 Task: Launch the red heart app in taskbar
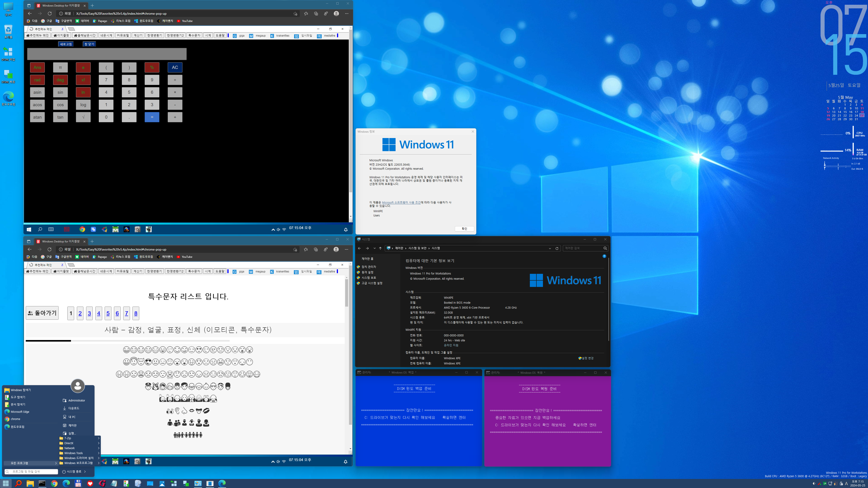point(90,483)
